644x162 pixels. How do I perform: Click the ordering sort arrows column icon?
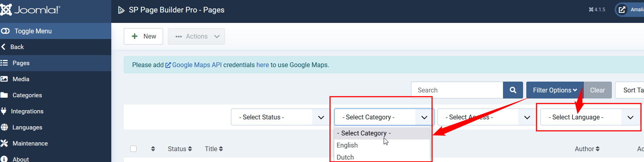coord(153,149)
